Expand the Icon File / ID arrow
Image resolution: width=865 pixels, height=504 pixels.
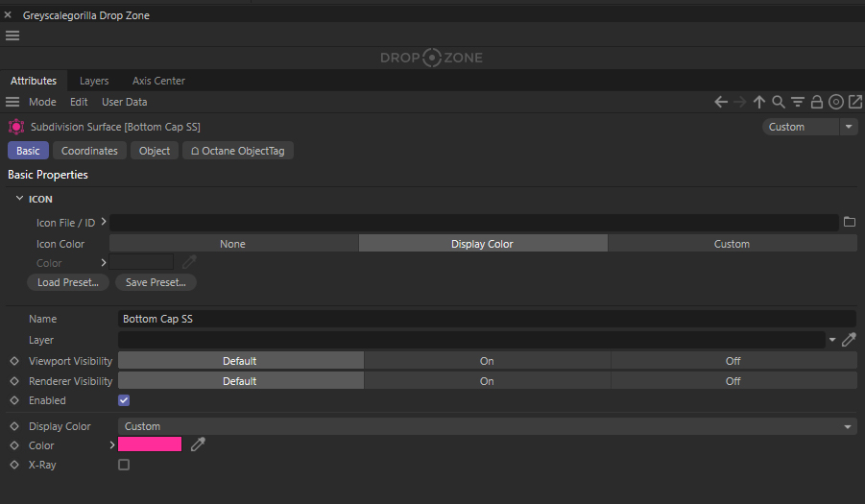click(103, 222)
